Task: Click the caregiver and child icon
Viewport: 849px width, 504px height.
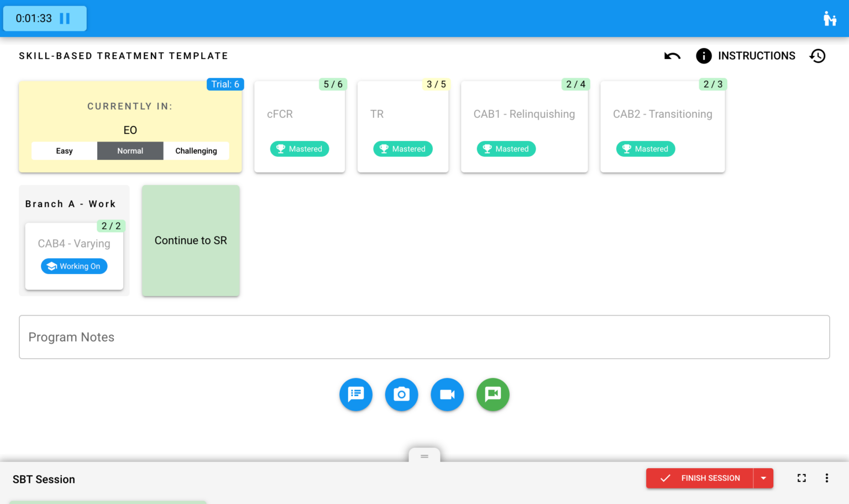Action: pos(829,19)
